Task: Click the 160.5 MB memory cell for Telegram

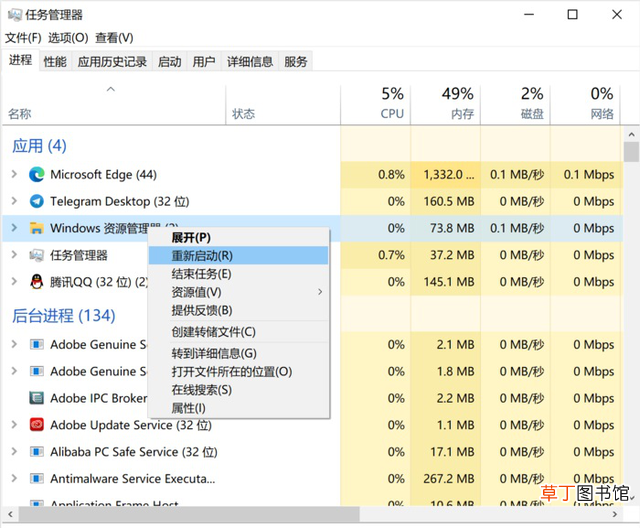Action: (x=445, y=201)
